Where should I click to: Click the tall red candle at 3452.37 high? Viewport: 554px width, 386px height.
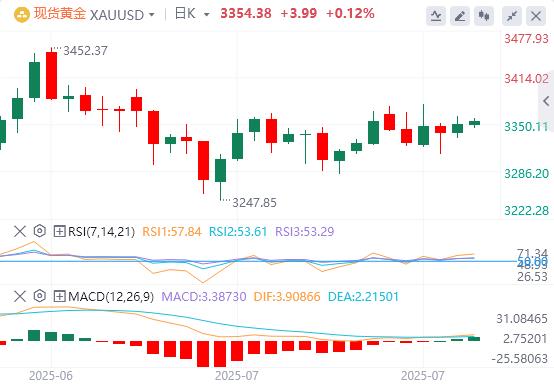[x=51, y=76]
